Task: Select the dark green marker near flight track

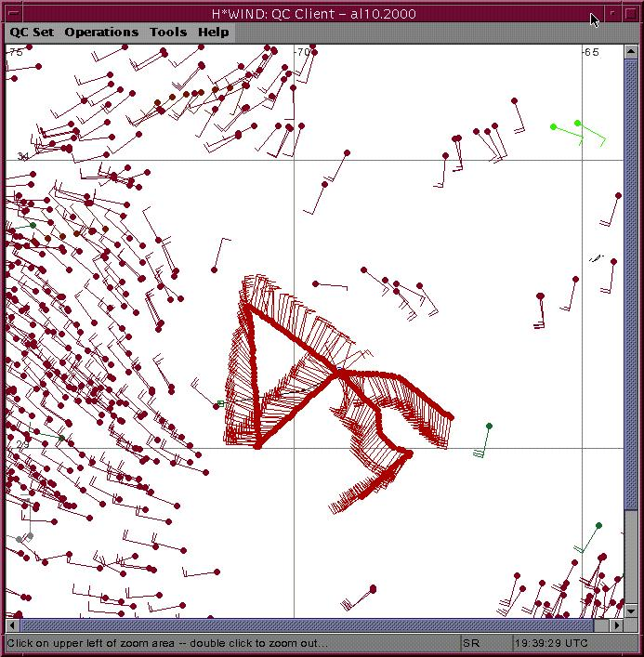Action: [489, 427]
